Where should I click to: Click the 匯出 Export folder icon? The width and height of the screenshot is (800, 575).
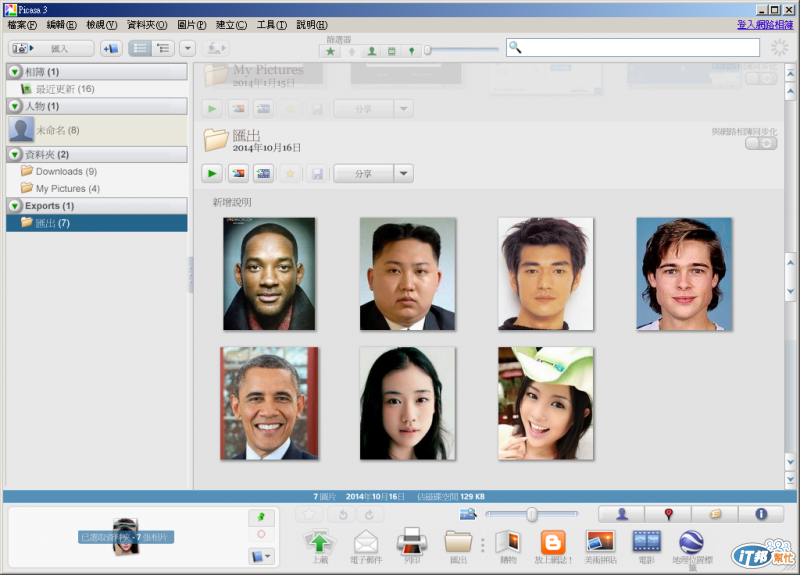458,546
